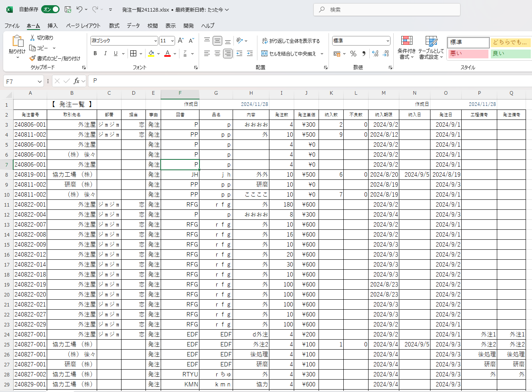Image resolution: width=532 pixels, height=392 pixels.
Task: Open the ファイル tab
Action: tap(12, 26)
